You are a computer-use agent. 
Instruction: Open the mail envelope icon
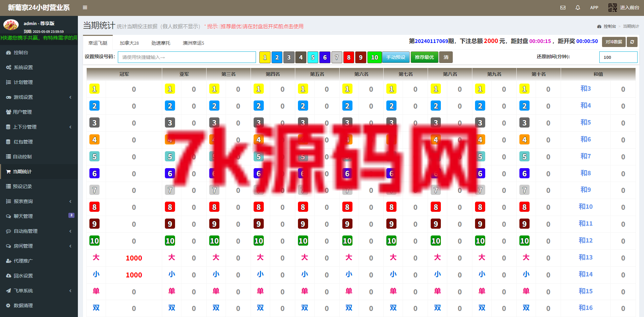563,7
